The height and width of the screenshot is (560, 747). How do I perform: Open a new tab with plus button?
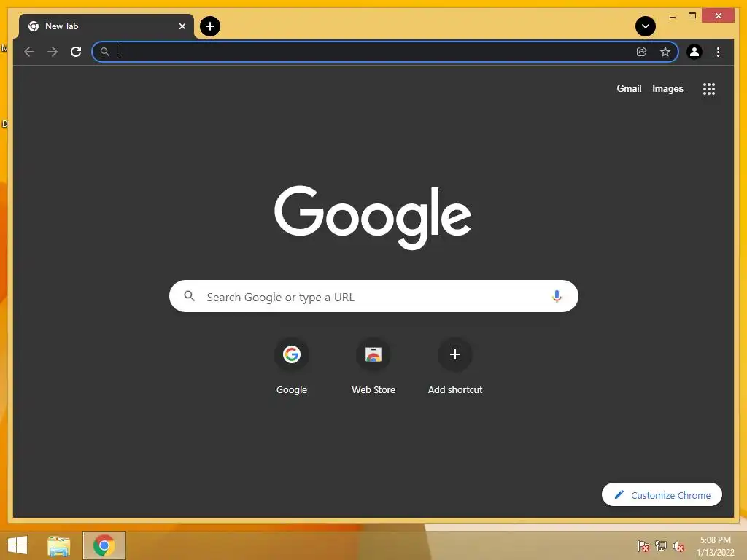(209, 26)
